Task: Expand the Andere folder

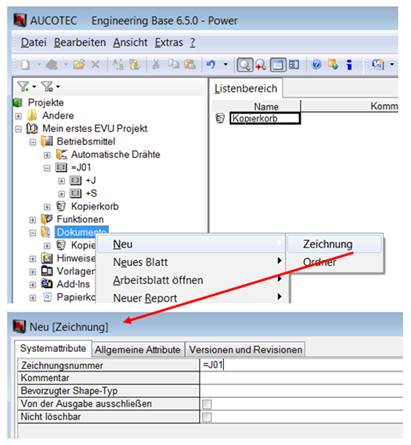Action: [x=18, y=116]
